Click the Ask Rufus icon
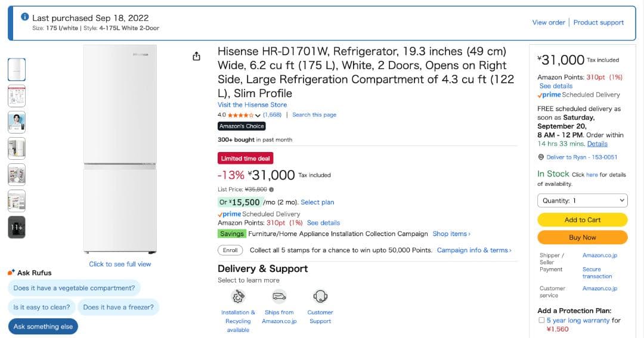 point(11,272)
